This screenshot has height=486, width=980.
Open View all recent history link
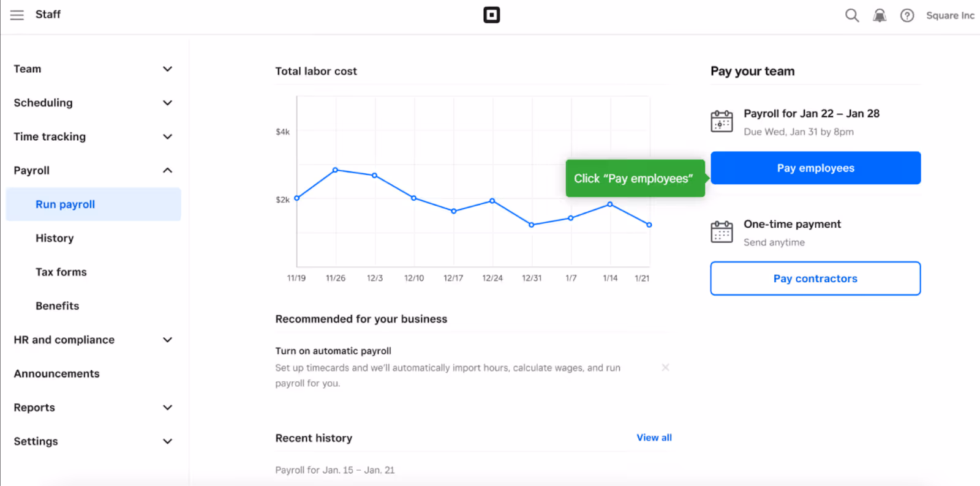tap(654, 438)
